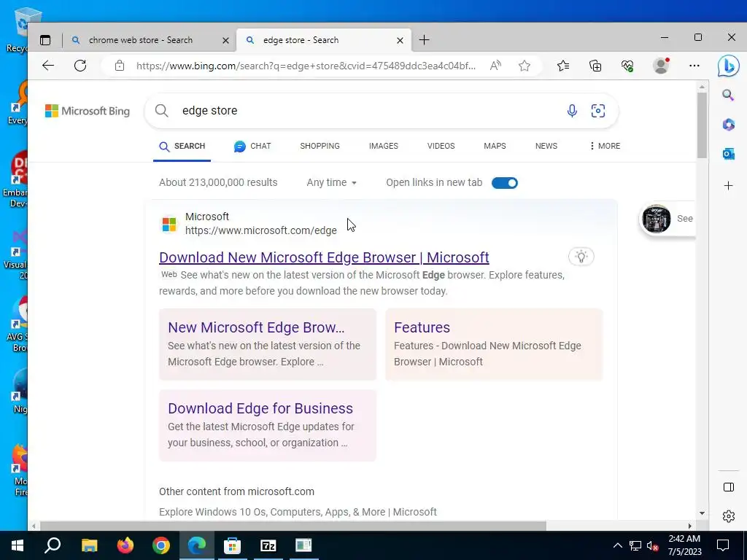This screenshot has width=747, height=560.
Task: Open Microsoft Store from the taskbar
Action: coord(233,545)
